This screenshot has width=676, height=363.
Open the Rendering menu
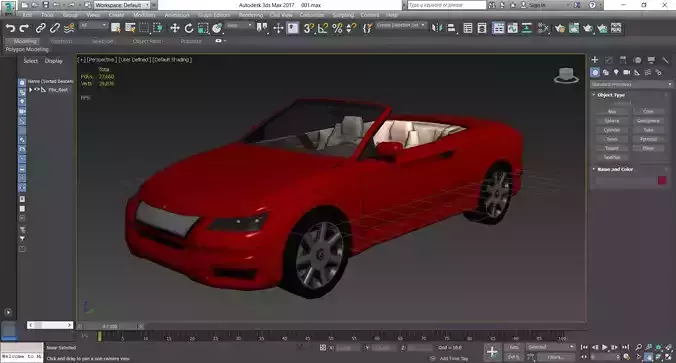[x=251, y=15]
